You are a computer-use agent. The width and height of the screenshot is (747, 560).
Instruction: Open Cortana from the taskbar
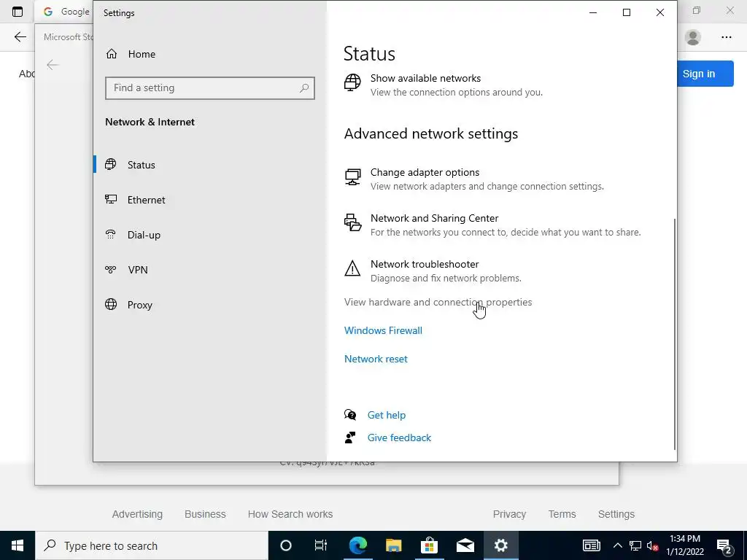[x=286, y=545]
